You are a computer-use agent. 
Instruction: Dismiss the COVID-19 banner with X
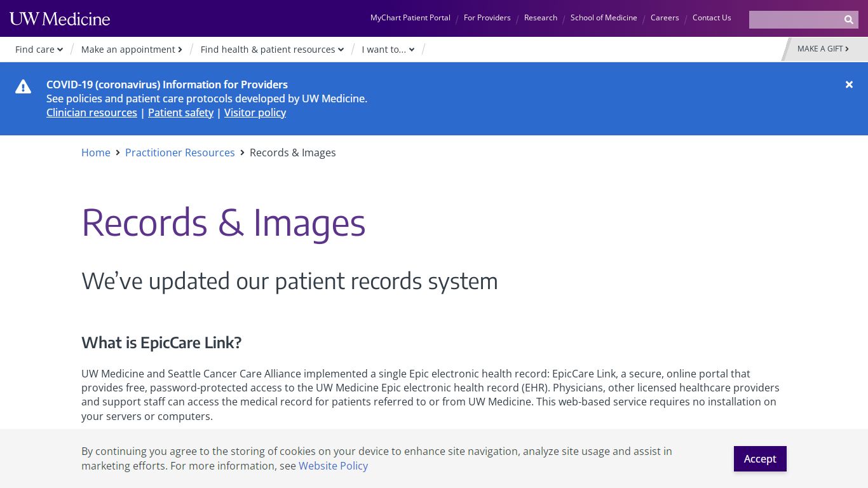849,85
